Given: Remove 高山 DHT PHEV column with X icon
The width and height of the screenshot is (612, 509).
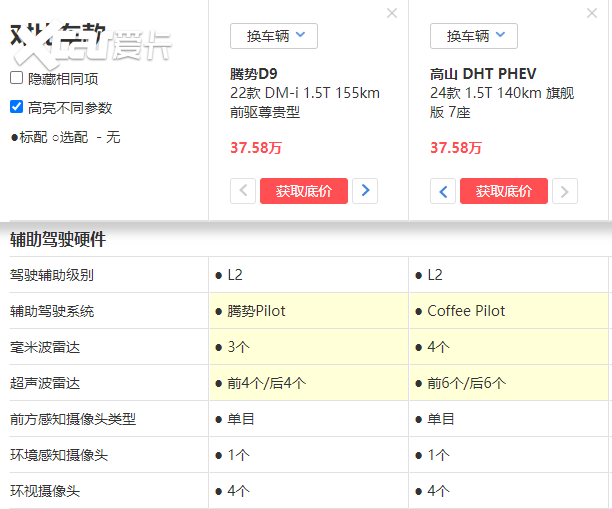Looking at the screenshot, I should click(x=592, y=13).
